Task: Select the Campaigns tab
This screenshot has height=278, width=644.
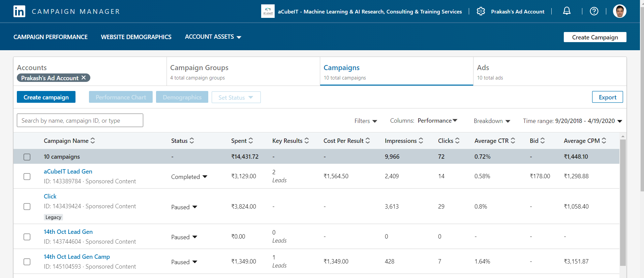Action: coord(397,71)
